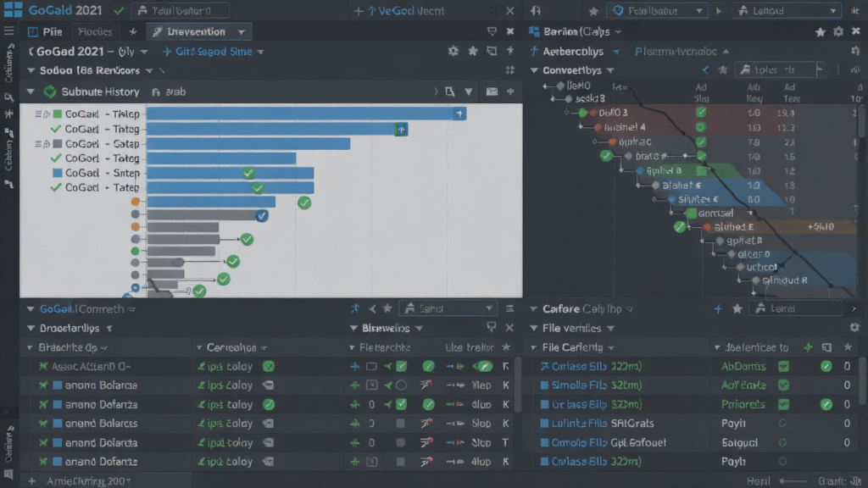Click the envelope icon in Subnute History header
Screen dimensions: 868x488
[x=492, y=91]
